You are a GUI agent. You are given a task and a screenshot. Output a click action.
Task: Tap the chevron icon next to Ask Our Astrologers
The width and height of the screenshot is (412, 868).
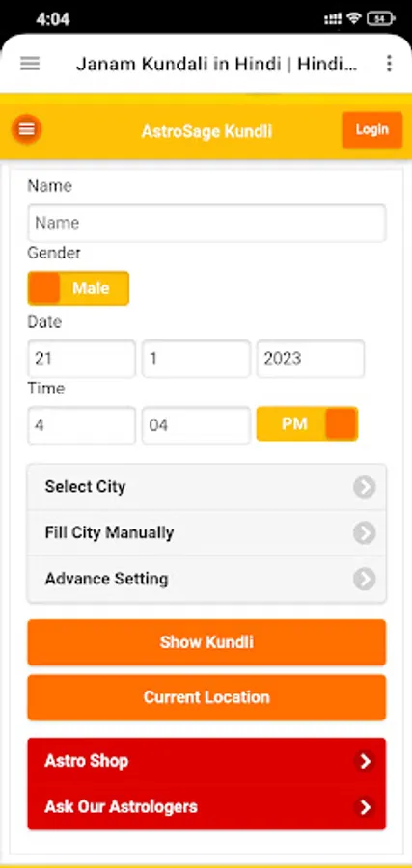point(365,807)
